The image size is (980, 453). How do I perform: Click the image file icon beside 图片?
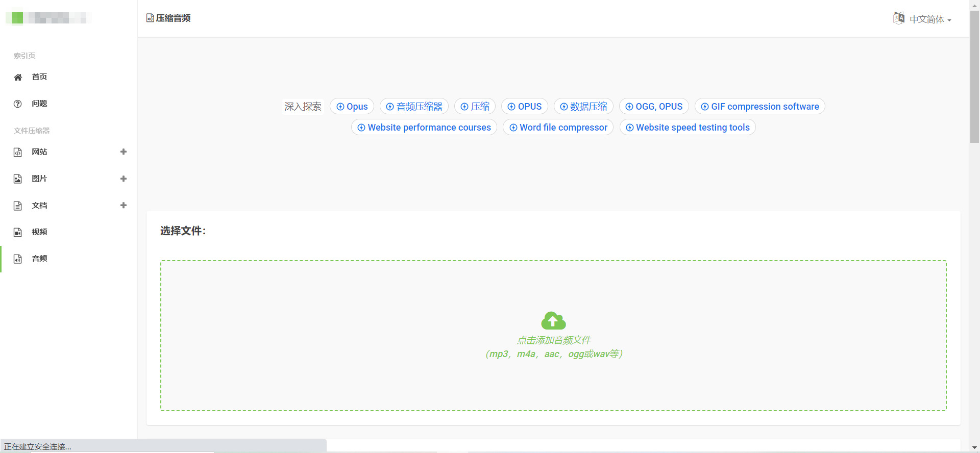tap(18, 179)
